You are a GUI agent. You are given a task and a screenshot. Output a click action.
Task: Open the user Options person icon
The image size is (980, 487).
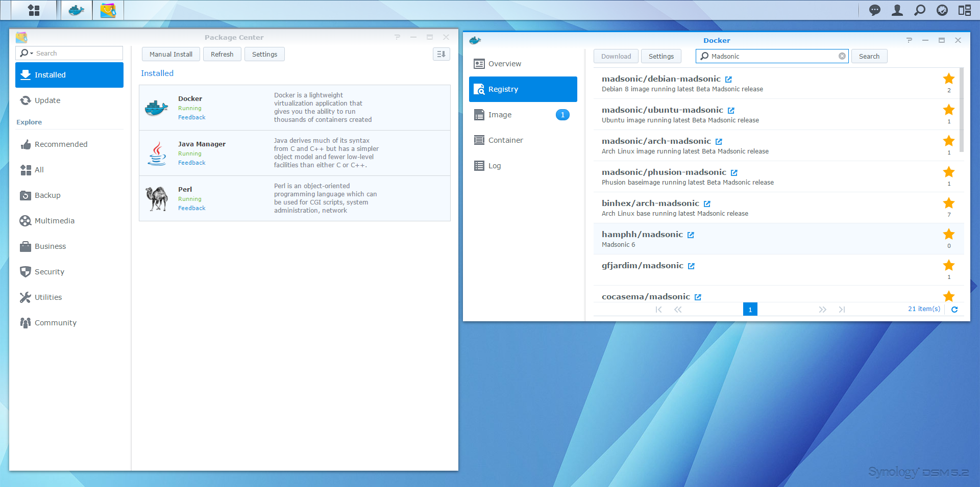pyautogui.click(x=897, y=10)
